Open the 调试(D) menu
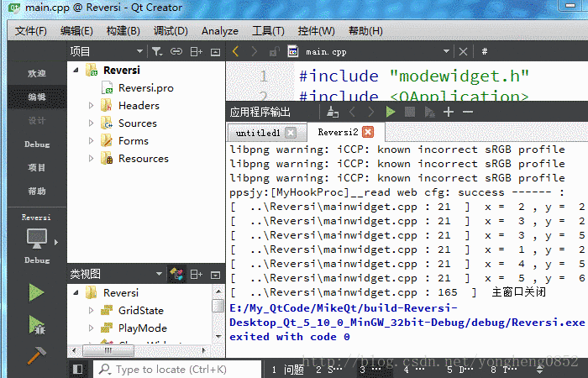The height and width of the screenshot is (378, 588). point(171,31)
